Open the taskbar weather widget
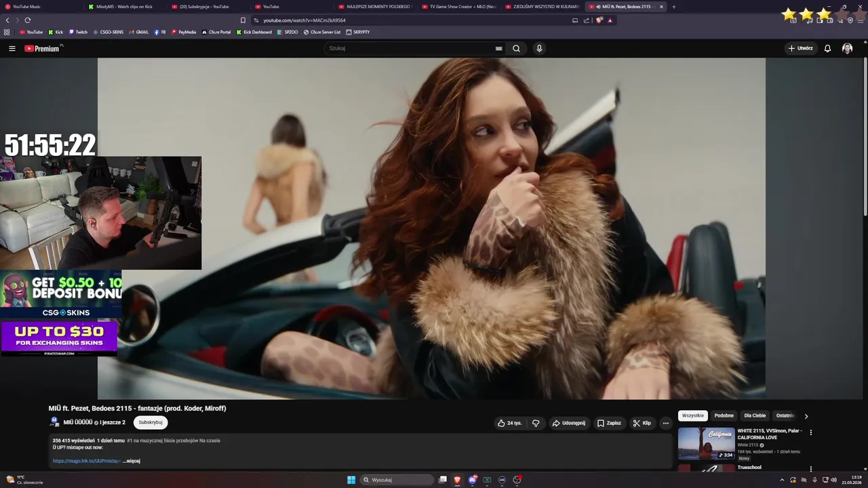The image size is (868, 488). tap(24, 480)
